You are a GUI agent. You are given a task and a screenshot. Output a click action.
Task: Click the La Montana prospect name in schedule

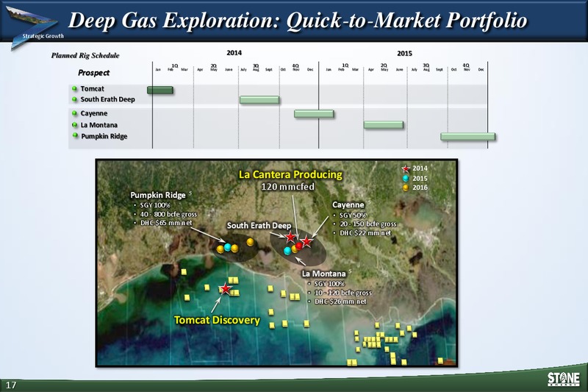click(99, 125)
